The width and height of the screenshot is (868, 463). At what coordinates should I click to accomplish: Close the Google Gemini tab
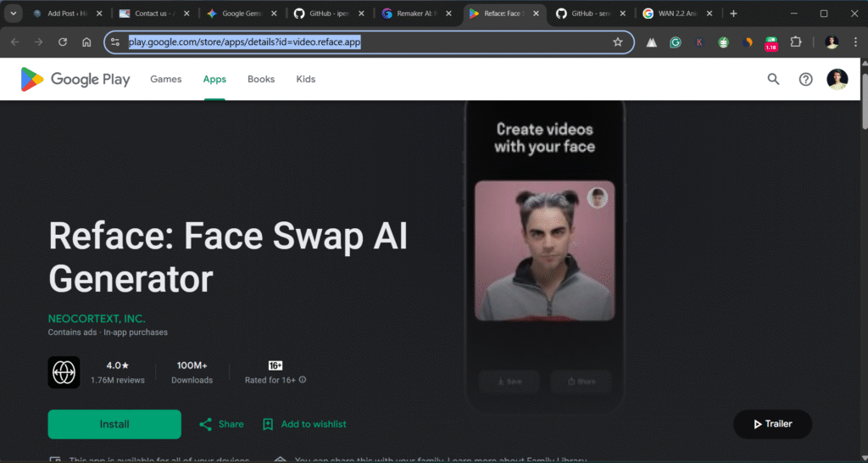(x=274, y=14)
